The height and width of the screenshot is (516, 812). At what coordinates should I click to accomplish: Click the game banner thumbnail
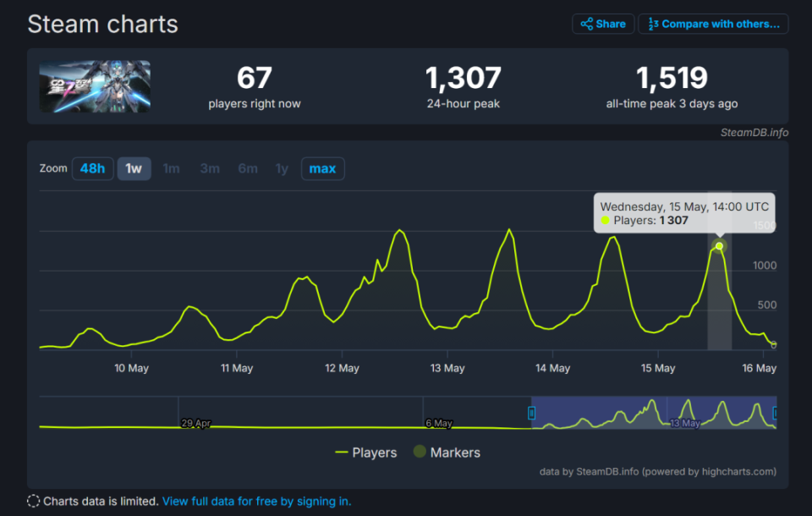[95, 86]
